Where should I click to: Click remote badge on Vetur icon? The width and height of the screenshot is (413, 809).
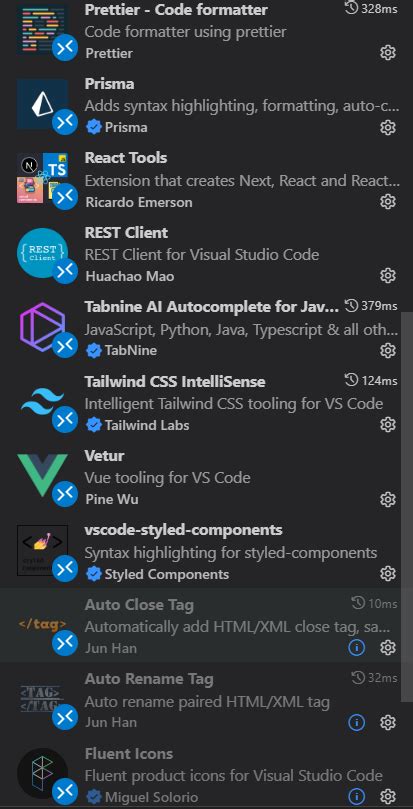(x=65, y=495)
